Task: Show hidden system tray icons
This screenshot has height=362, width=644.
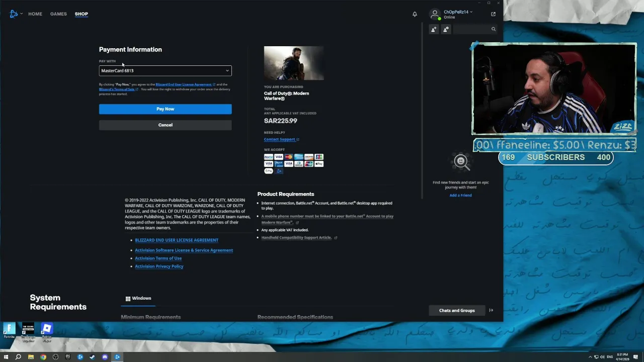Action: click(x=590, y=357)
